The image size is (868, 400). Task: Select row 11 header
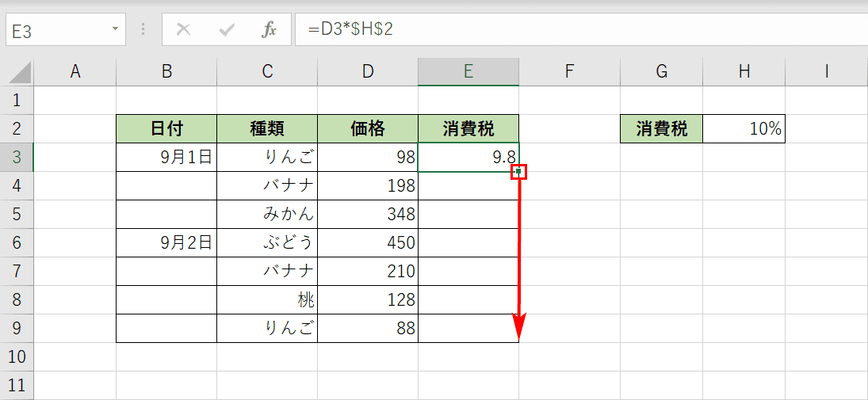17,386
